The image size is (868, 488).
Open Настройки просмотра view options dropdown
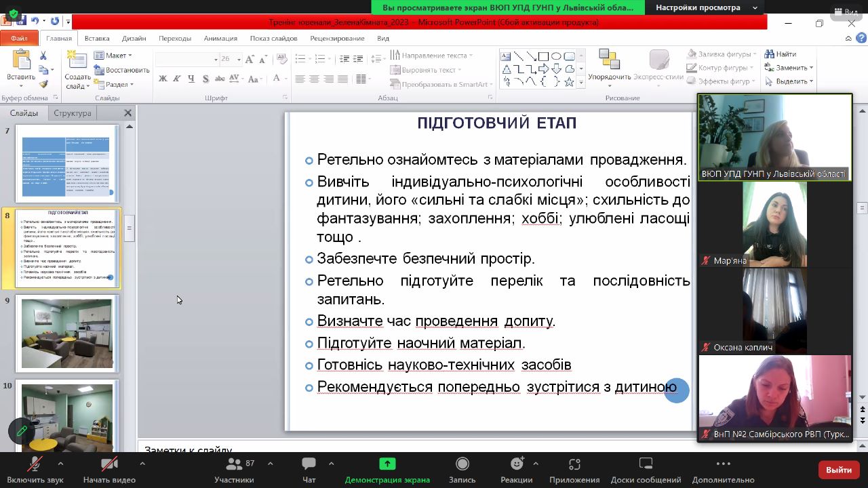click(707, 7)
